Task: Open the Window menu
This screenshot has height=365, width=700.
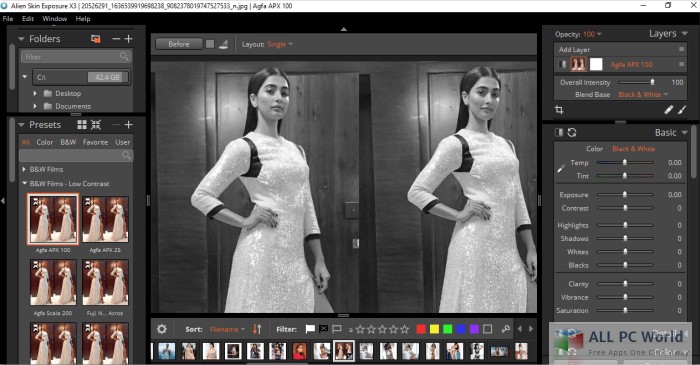Action: pyautogui.click(x=54, y=19)
